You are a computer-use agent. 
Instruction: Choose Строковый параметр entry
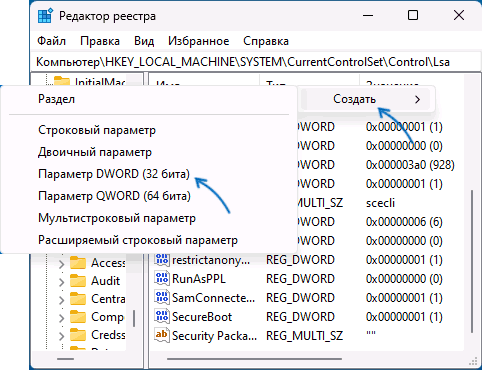[149, 130]
